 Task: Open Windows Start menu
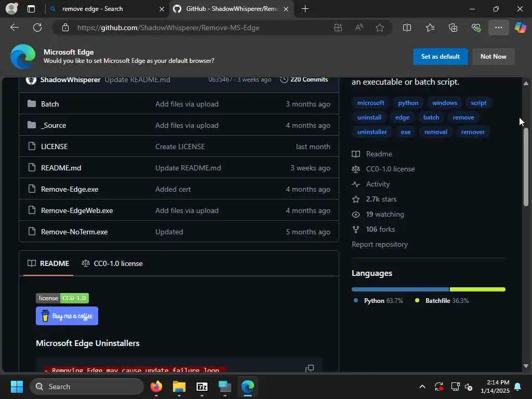(17, 387)
